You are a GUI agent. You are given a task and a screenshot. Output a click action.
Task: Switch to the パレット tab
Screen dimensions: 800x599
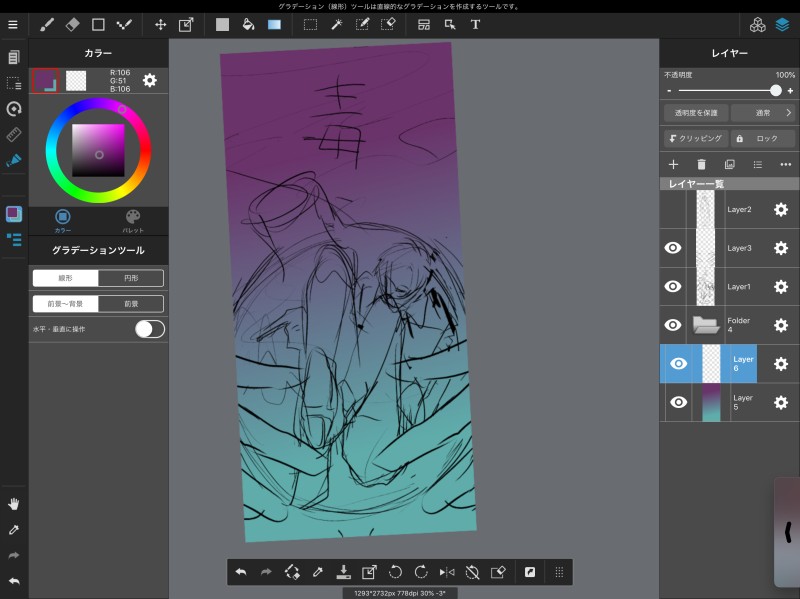coord(133,220)
